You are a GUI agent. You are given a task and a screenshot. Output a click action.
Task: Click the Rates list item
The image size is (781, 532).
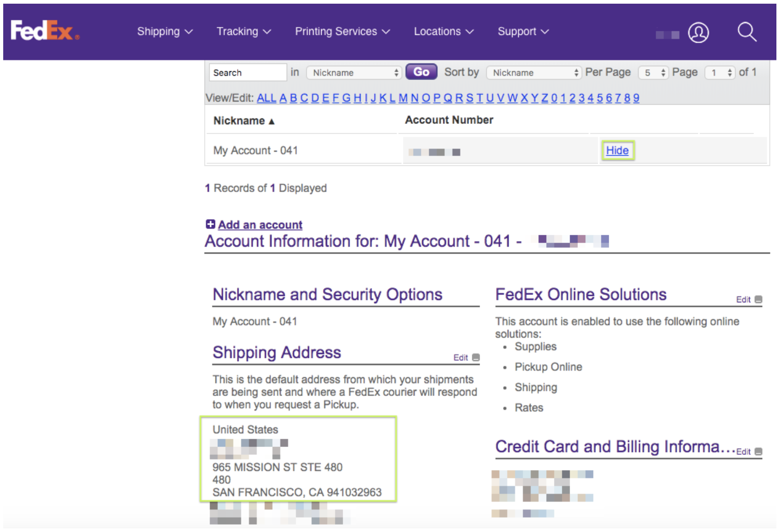click(x=529, y=407)
